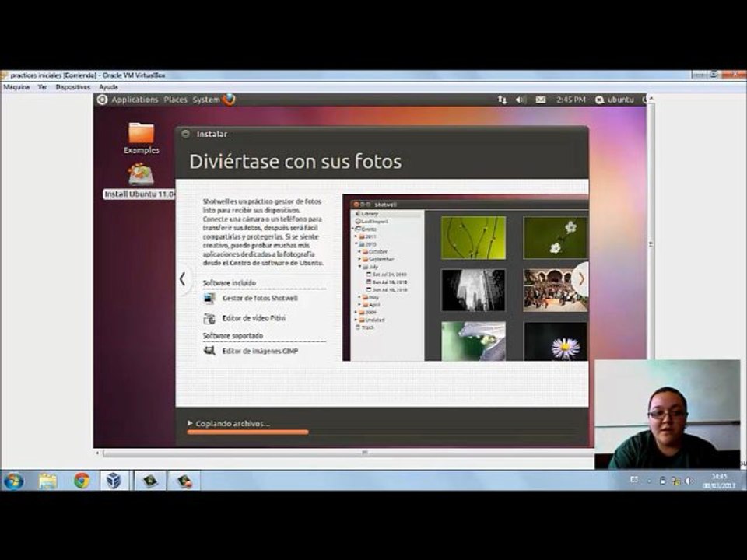The width and height of the screenshot is (747, 560).
Task: Expand the 2011 folder in Shotwell
Action: click(x=356, y=236)
